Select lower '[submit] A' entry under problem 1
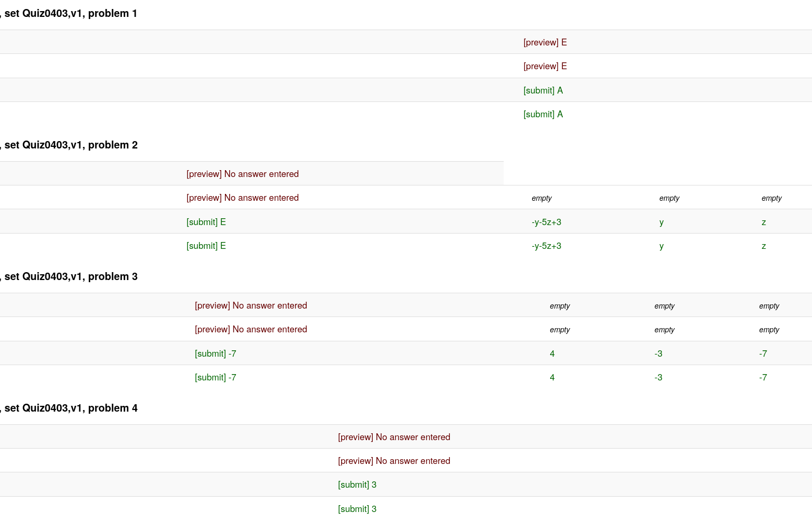Image resolution: width=812 pixels, height=521 pixels. [543, 114]
